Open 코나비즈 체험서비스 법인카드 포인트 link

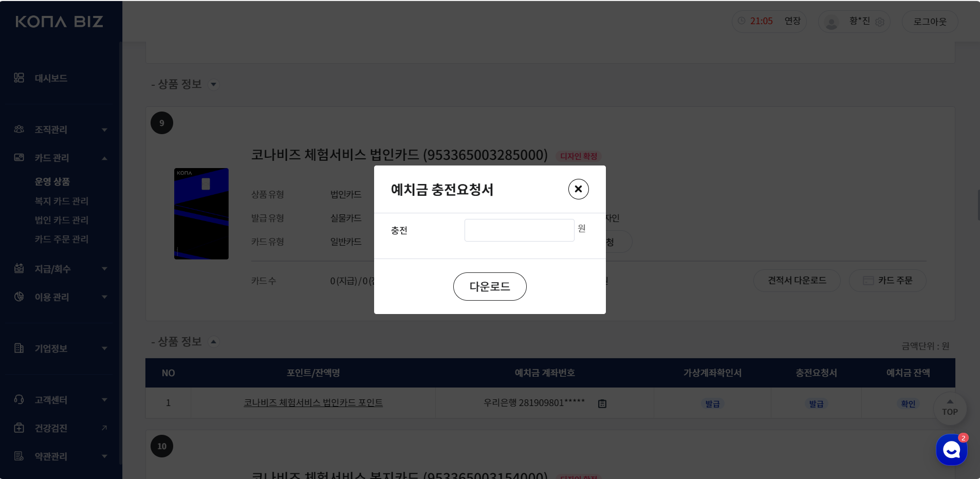(313, 403)
